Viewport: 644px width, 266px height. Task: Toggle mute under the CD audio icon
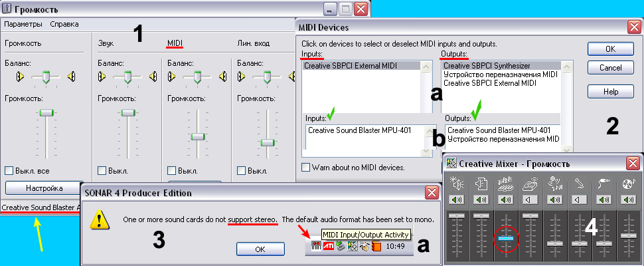628,200
